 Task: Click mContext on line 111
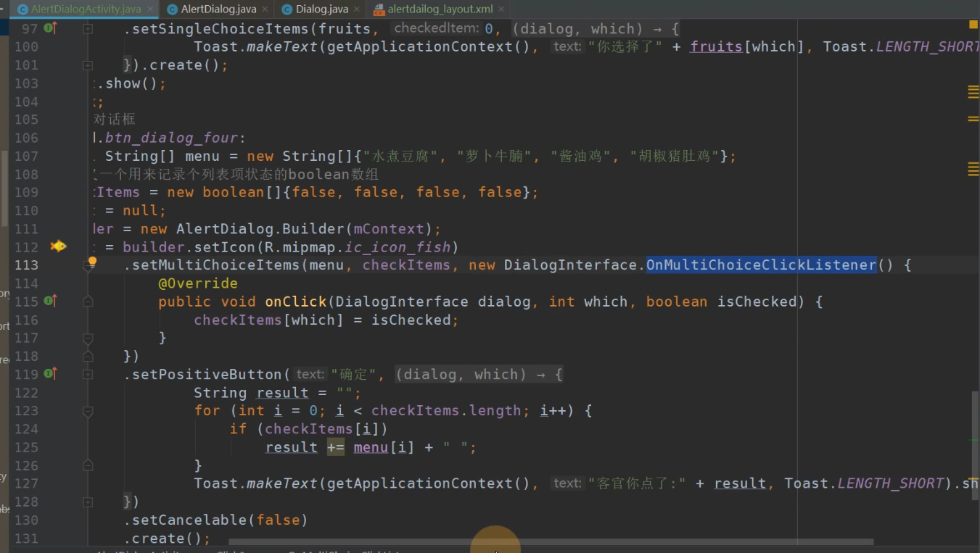coord(389,229)
